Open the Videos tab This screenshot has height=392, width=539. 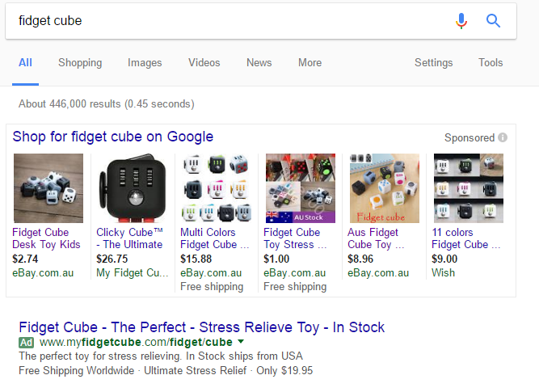coord(204,62)
